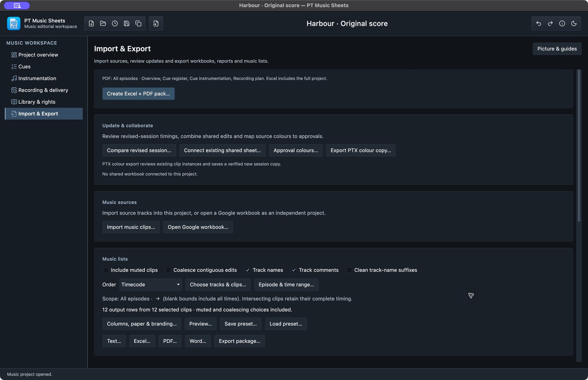The height and width of the screenshot is (380, 588).
Task: Uncheck the Track names checkbox
Action: click(x=248, y=270)
